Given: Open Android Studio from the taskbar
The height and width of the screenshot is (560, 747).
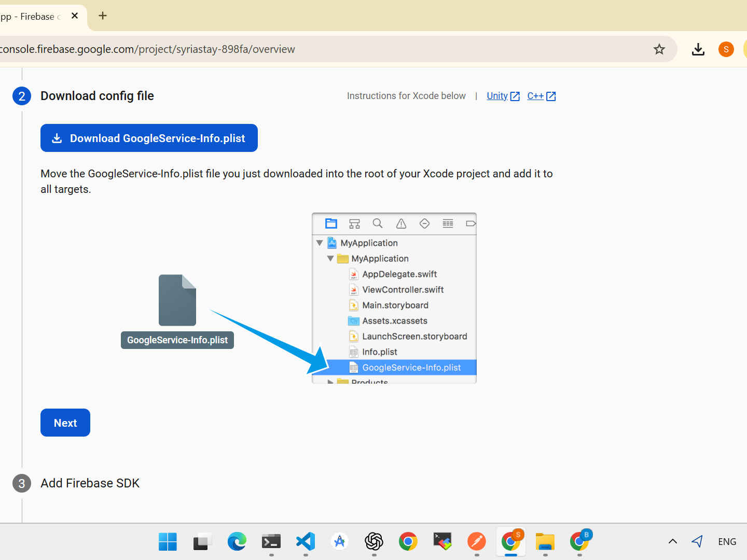Looking at the screenshot, I should coord(340,542).
